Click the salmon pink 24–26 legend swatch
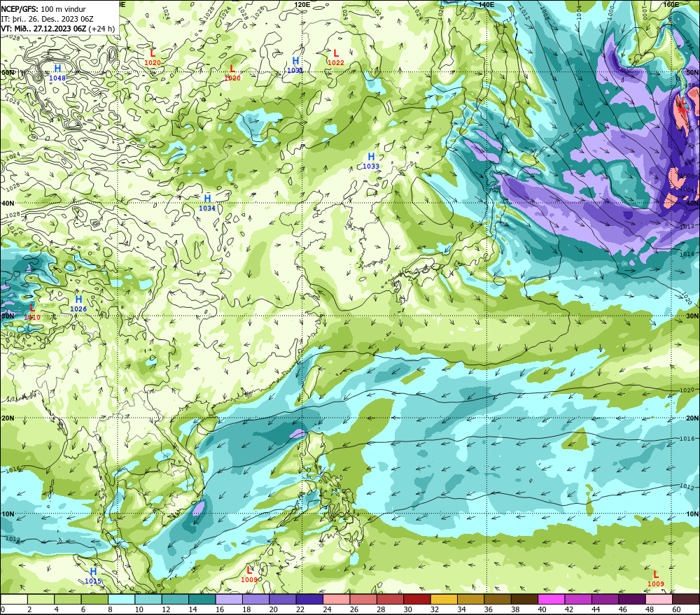 tap(337, 599)
